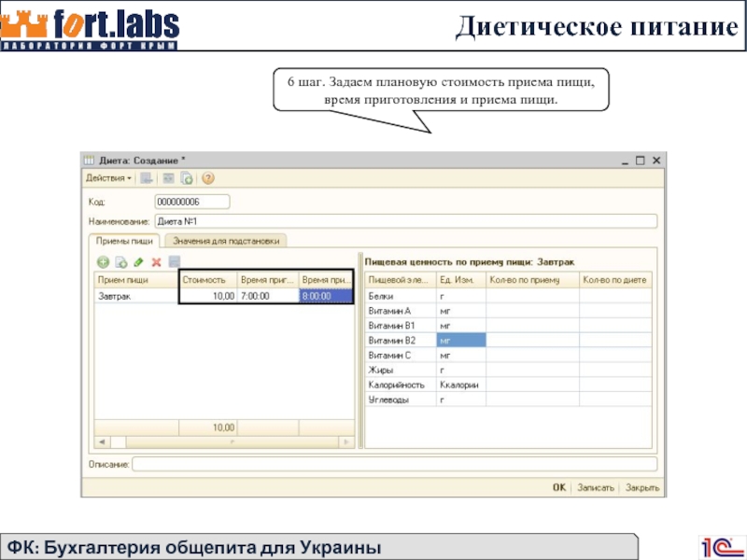
Task: Click the second toolbar icon next to Действия
Action: (168, 178)
